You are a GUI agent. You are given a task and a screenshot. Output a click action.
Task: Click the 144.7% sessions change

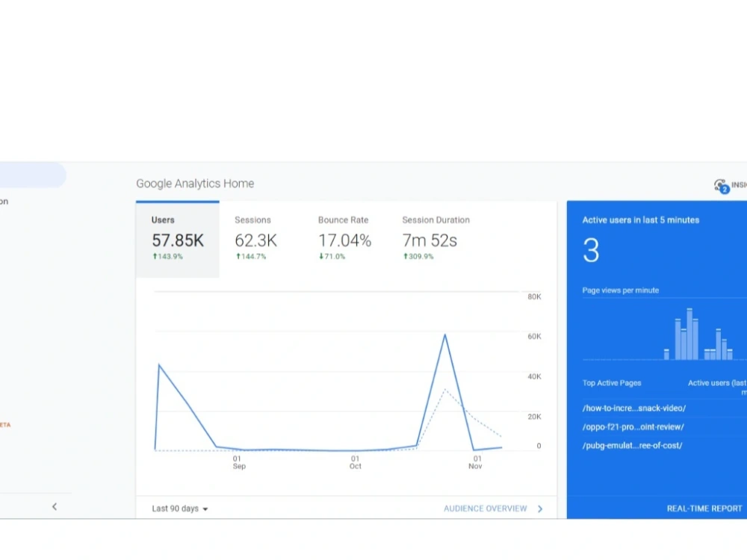250,256
